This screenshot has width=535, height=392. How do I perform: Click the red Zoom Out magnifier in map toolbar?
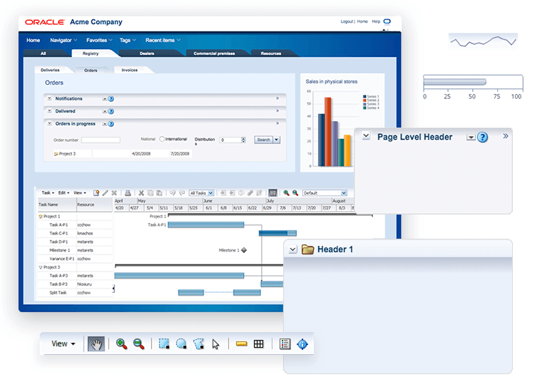pos(139,344)
